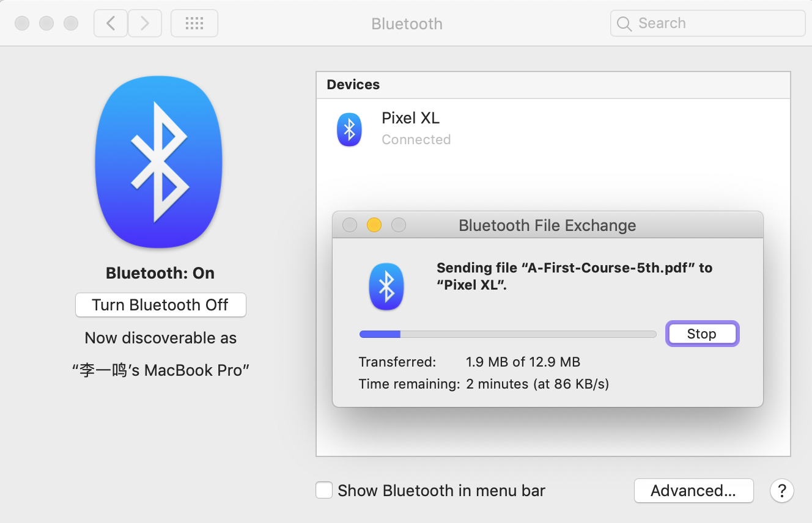
Task: Click the Search field
Action: click(707, 23)
